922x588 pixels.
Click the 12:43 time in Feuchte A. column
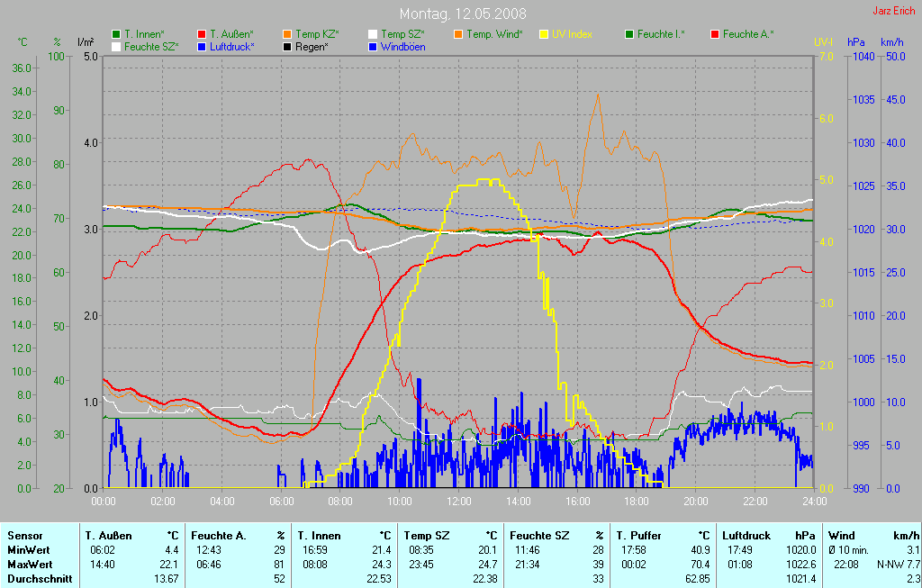coord(209,550)
